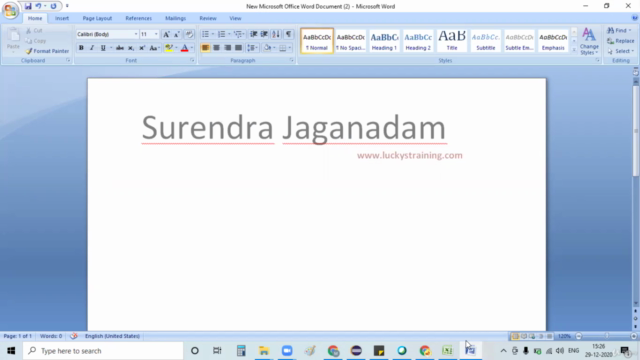Image resolution: width=640 pixels, height=360 pixels.
Task: Toggle Italic formatting
Action: click(x=92, y=48)
